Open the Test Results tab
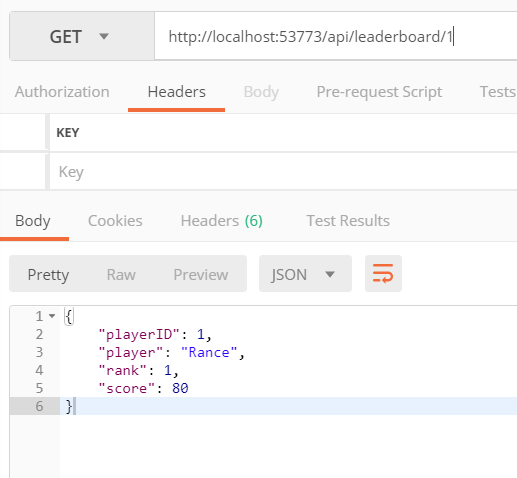 click(x=348, y=221)
